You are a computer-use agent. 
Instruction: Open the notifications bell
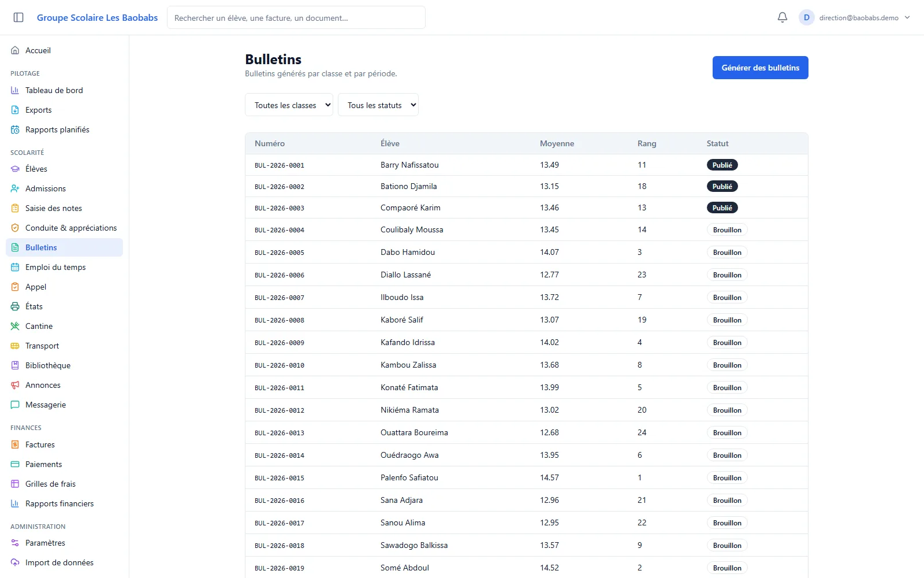[783, 17]
